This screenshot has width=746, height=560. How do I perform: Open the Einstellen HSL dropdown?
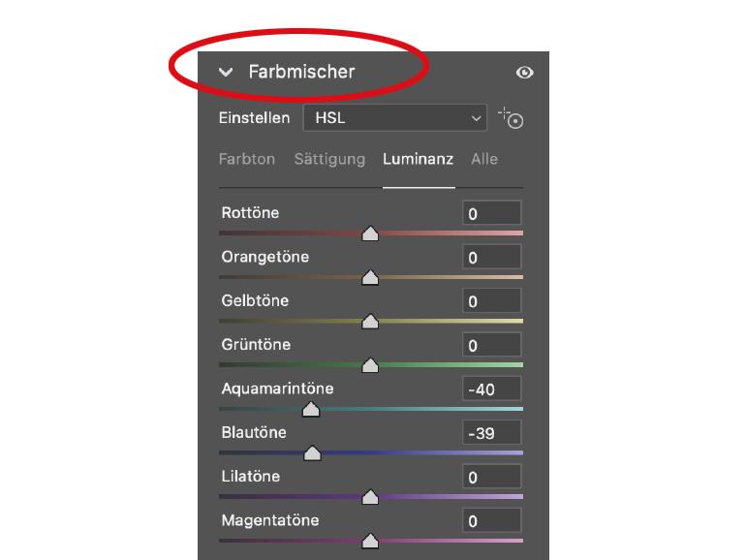(x=394, y=118)
